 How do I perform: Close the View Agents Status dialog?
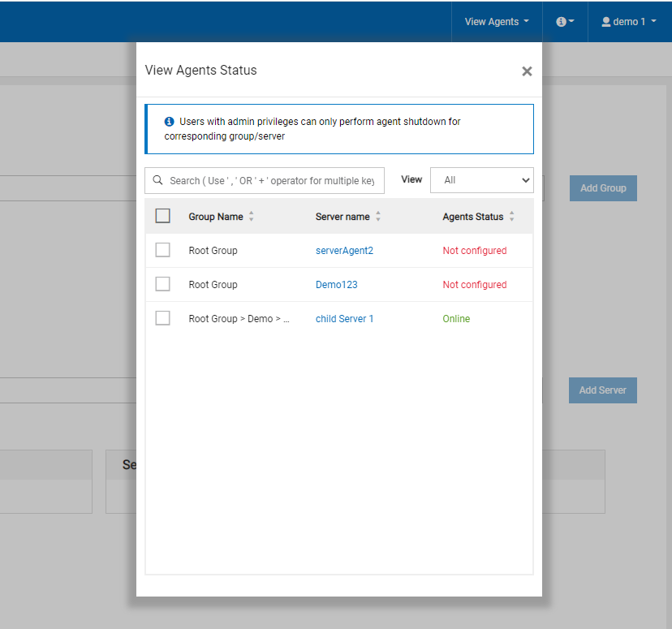(x=527, y=71)
